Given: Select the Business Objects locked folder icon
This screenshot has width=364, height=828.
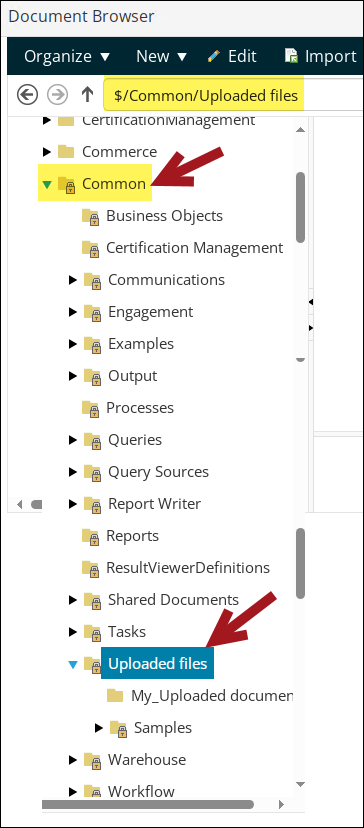Looking at the screenshot, I should click(x=90, y=216).
